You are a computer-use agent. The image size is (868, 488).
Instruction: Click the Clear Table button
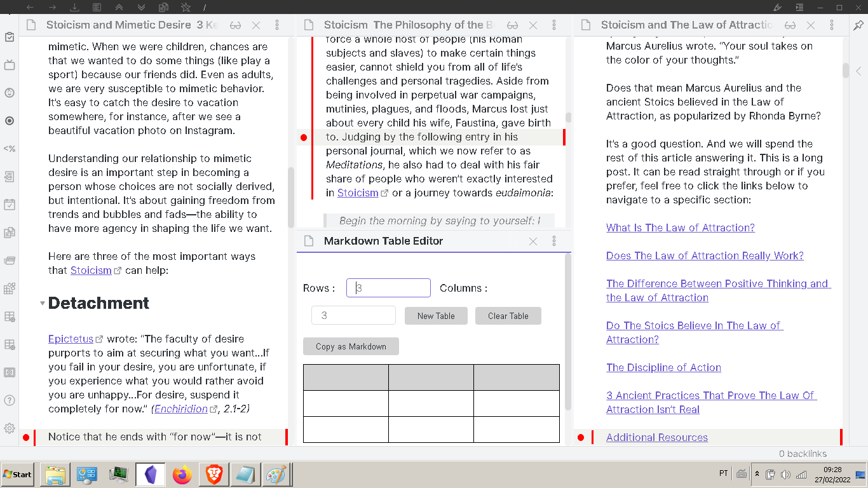[x=508, y=316]
